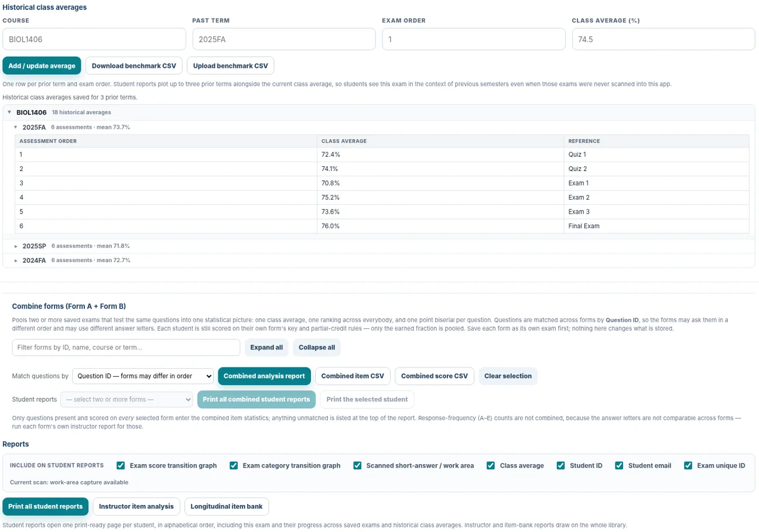Print all combined student reports

coord(257,399)
